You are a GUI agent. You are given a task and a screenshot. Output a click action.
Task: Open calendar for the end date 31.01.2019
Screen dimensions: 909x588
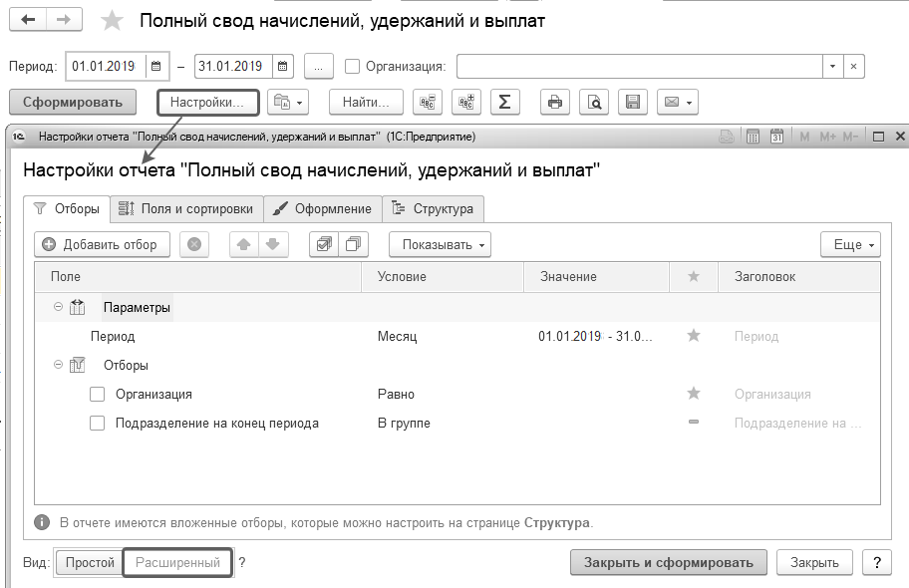point(282,66)
